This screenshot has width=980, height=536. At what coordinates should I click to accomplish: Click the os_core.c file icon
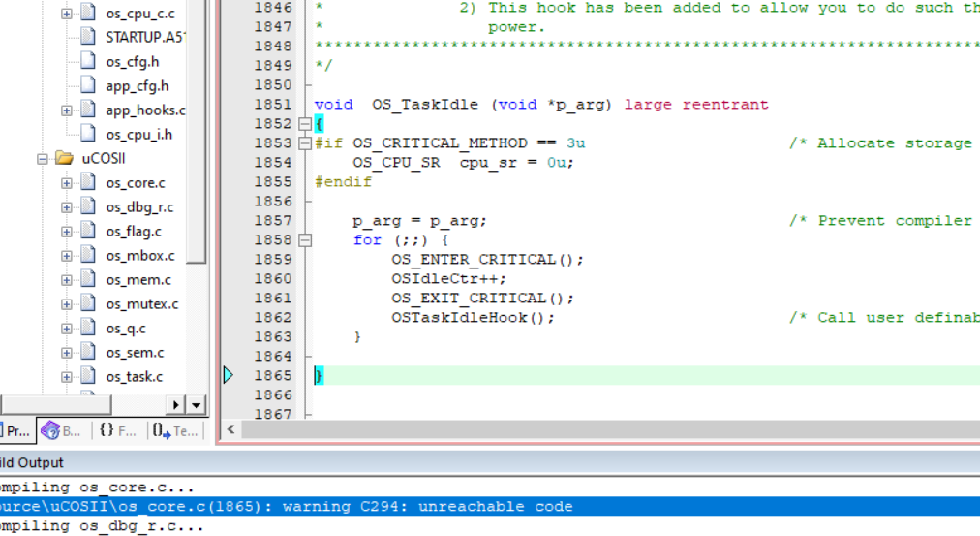88,182
